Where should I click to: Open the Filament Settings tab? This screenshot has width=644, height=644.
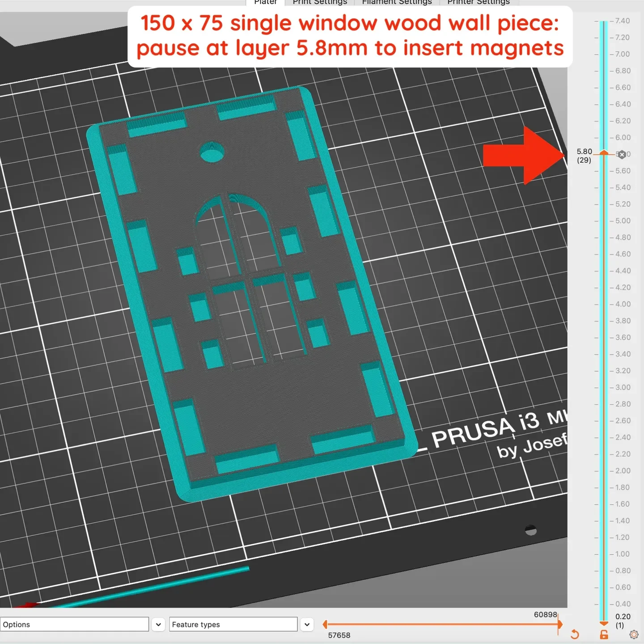tap(397, 2)
